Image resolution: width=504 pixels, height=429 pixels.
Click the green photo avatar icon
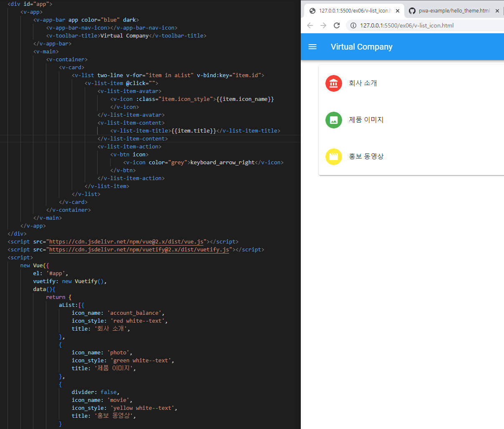click(x=333, y=120)
